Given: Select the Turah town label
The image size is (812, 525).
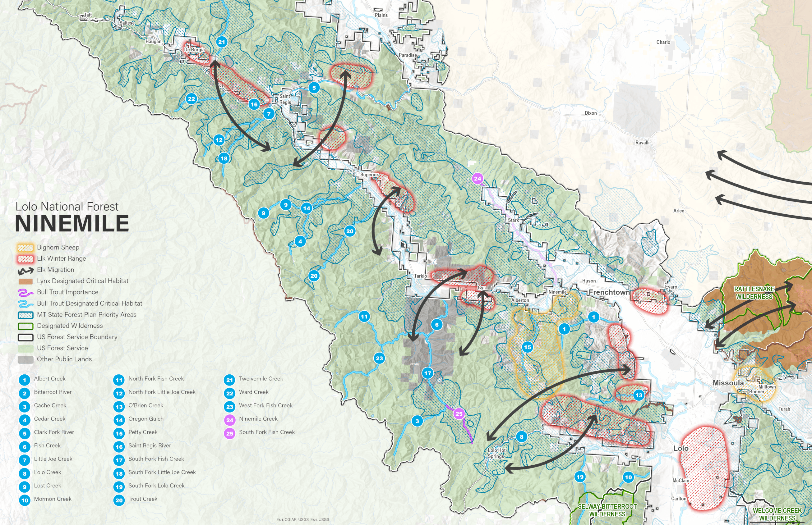Looking at the screenshot, I should click(x=784, y=409).
